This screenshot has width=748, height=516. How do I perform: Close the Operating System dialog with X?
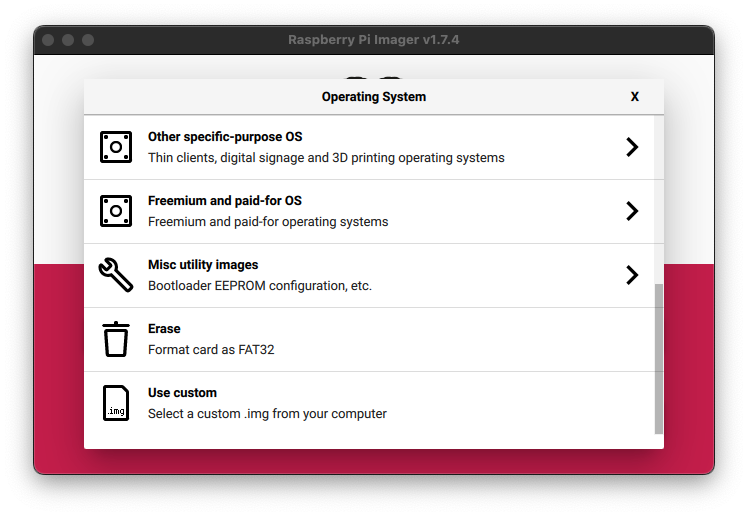[x=634, y=97]
